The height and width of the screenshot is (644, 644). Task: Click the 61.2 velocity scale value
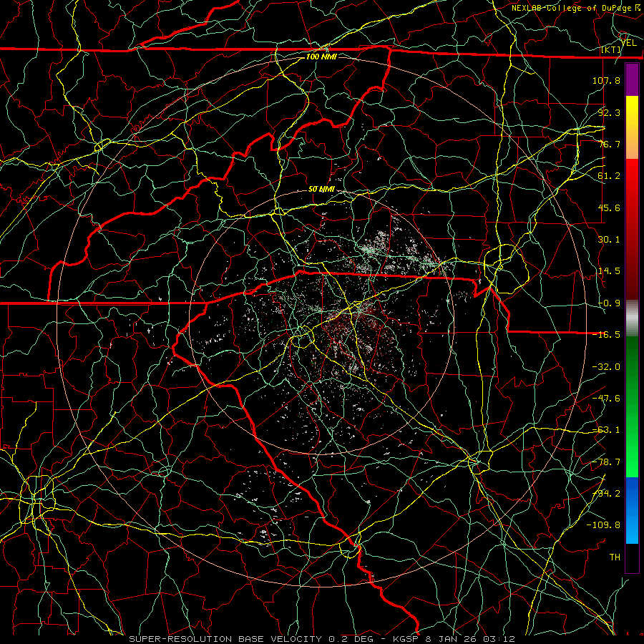pos(609,176)
